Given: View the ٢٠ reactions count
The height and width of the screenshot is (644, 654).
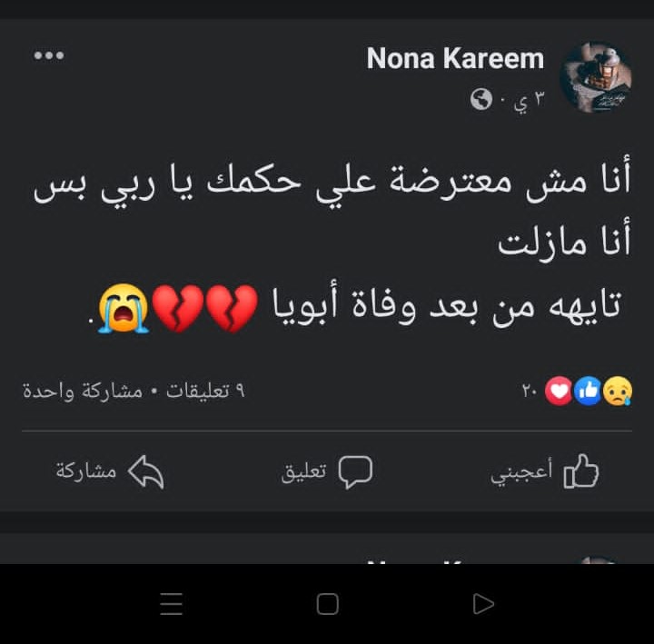Looking at the screenshot, I should point(530,391).
